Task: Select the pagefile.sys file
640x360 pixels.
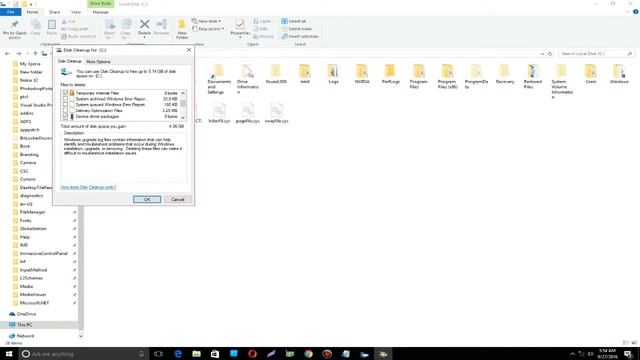Action: [x=248, y=113]
